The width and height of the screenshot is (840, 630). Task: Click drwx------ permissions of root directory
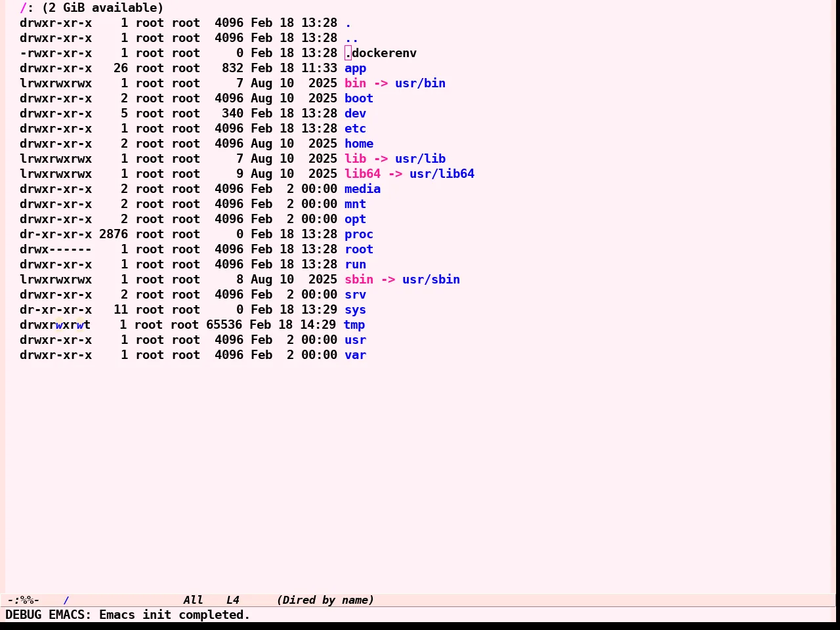tap(56, 249)
